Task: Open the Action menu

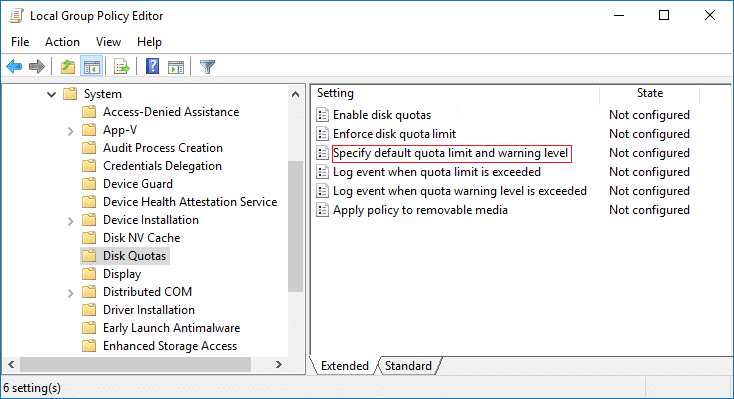Action: coord(62,42)
